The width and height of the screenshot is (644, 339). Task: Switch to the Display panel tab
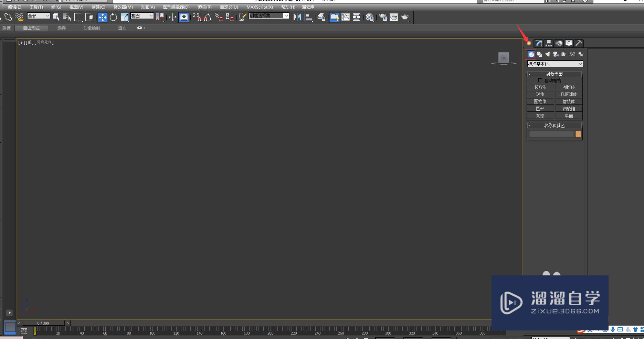569,43
